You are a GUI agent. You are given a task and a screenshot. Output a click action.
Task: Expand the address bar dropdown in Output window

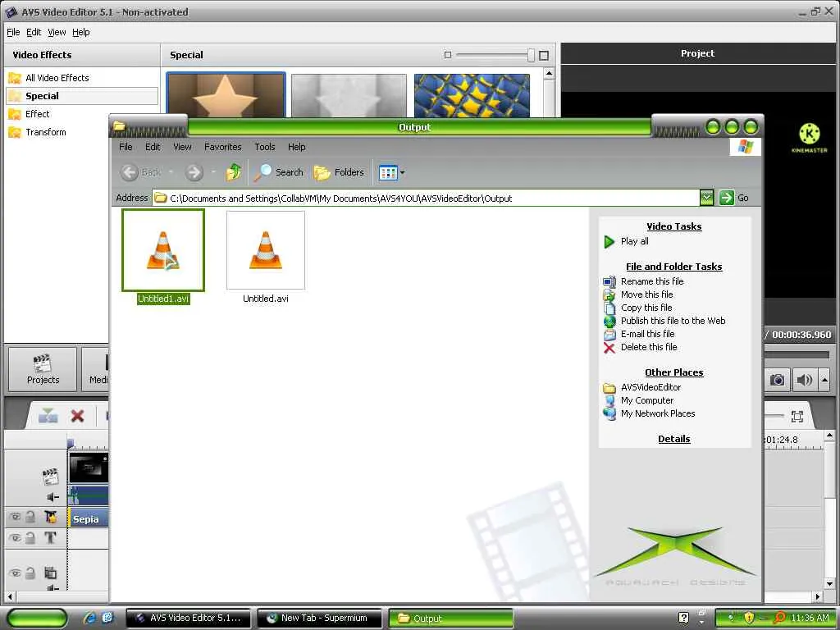pos(706,198)
